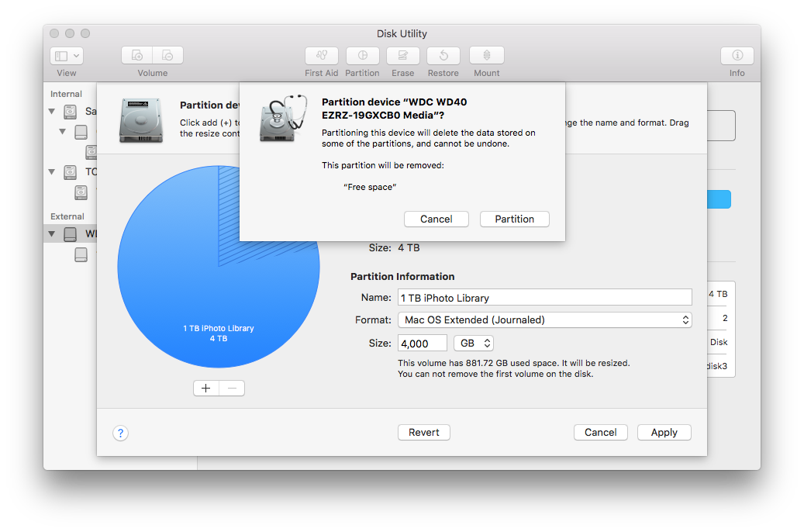Click the Disk Utility window title
The height and width of the screenshot is (532, 804).
[x=402, y=34]
